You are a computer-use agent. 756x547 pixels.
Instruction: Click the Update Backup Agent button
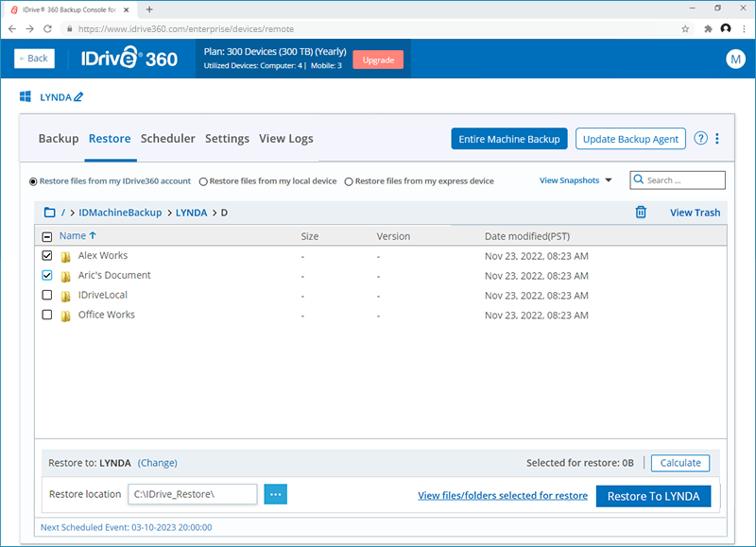(630, 139)
